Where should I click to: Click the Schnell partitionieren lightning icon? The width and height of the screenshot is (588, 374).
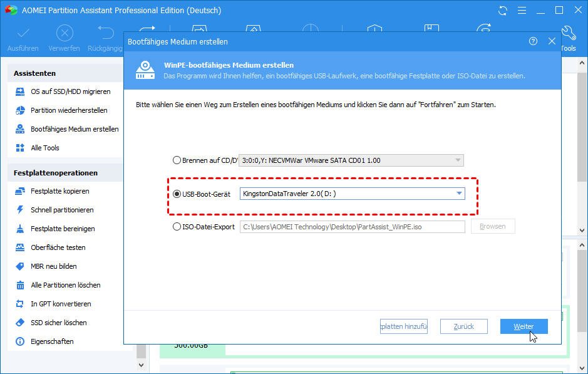[x=20, y=210]
